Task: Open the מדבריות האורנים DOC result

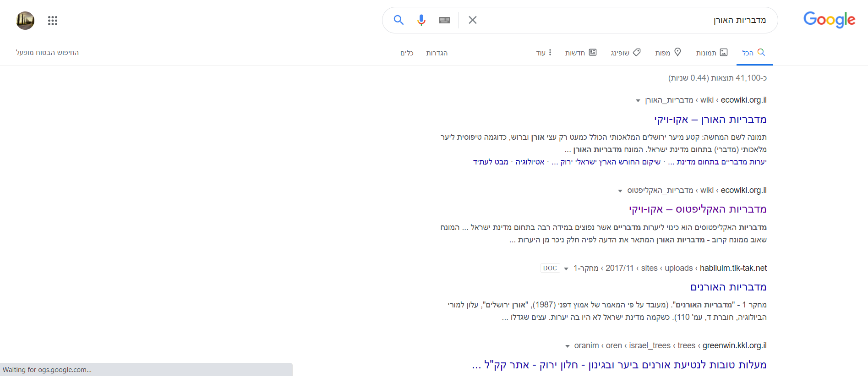Action: 729,287
